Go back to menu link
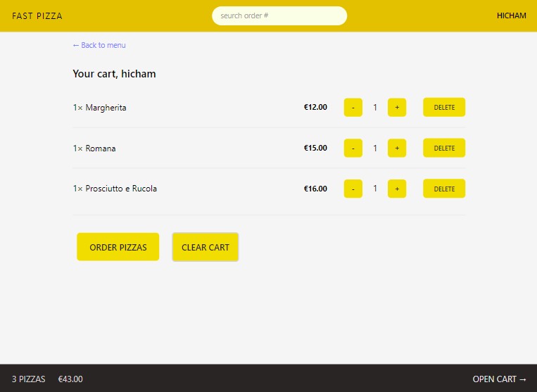Image resolution: width=537 pixels, height=392 pixels. point(99,45)
